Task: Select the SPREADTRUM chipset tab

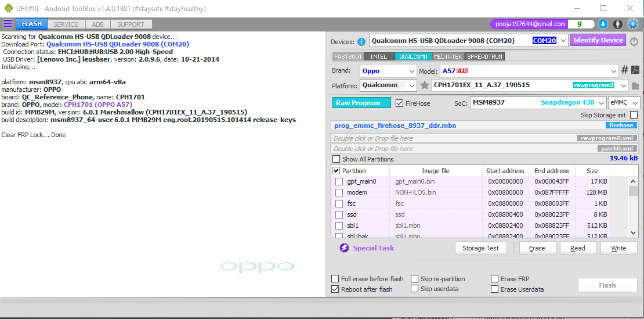Action: coord(484,57)
